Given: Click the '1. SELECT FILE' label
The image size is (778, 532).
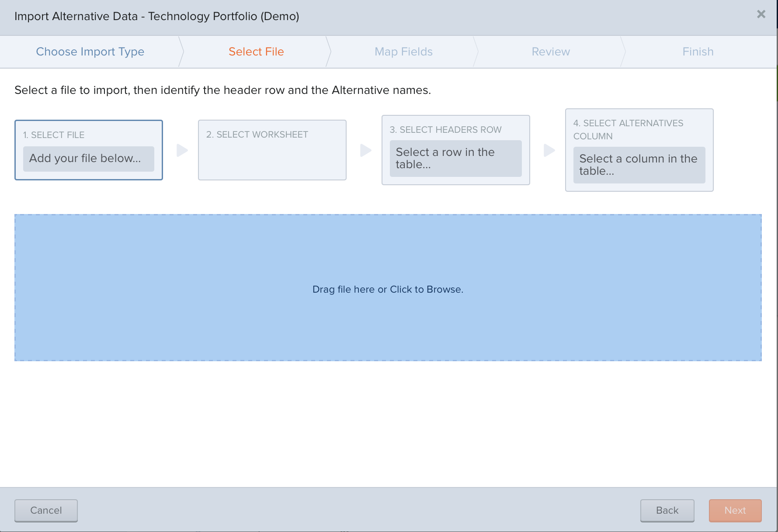Looking at the screenshot, I should pyautogui.click(x=54, y=135).
